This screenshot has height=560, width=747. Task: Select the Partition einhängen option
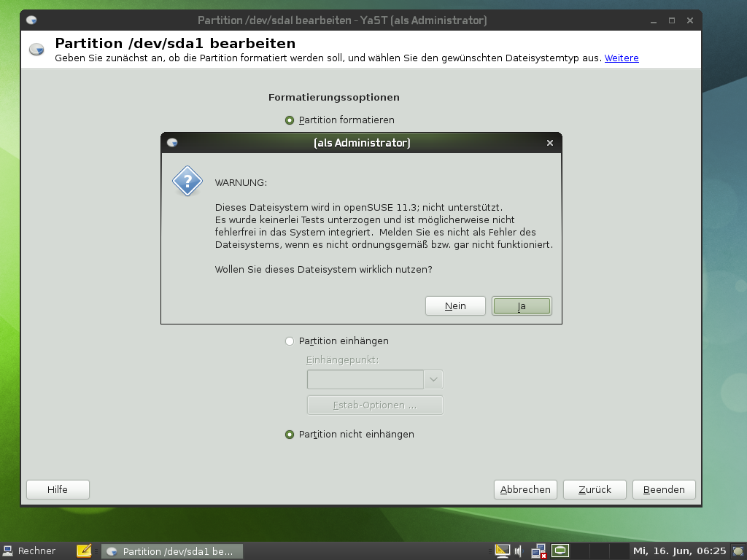point(290,341)
